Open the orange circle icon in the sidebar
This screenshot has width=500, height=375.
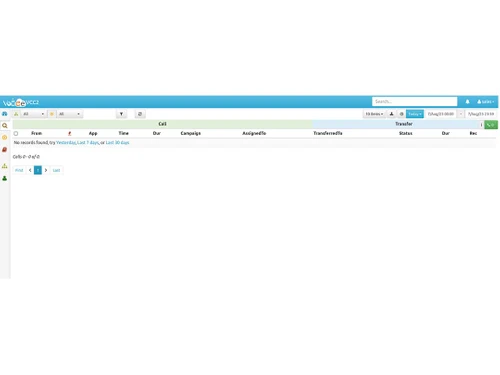pos(5,137)
